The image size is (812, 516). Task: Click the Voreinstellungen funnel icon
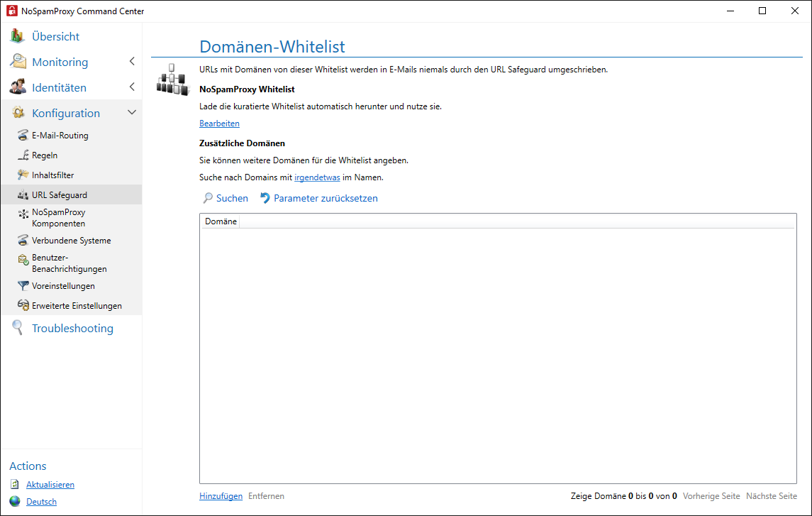[23, 285]
